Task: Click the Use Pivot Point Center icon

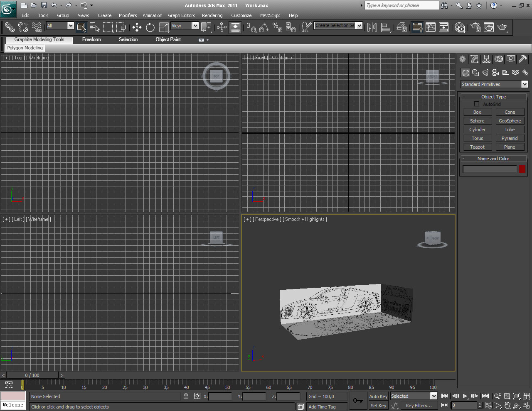Action: click(206, 27)
